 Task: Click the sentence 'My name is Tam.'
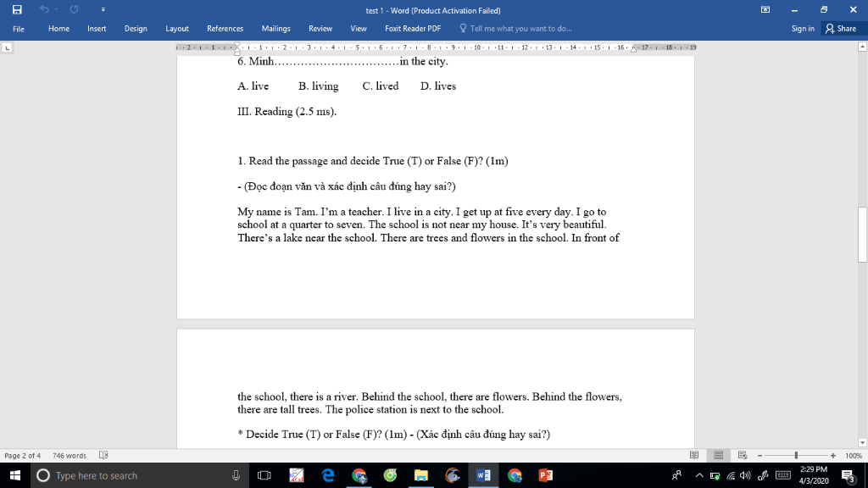(x=278, y=212)
